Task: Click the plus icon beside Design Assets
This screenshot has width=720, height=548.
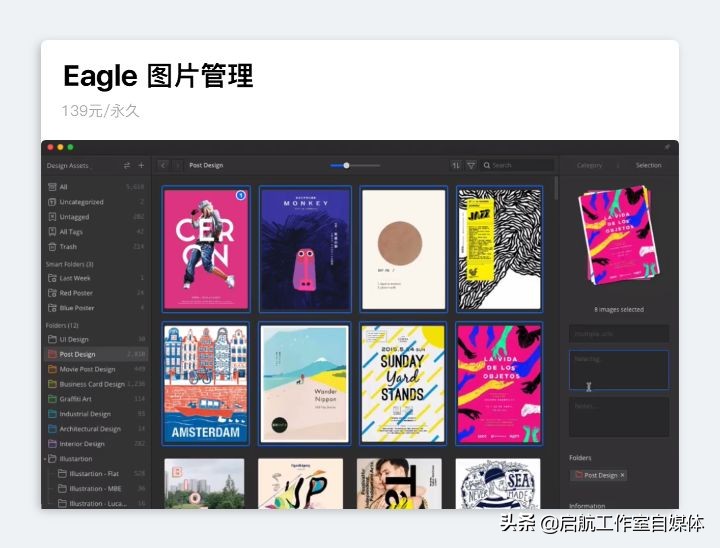Action: click(141, 165)
